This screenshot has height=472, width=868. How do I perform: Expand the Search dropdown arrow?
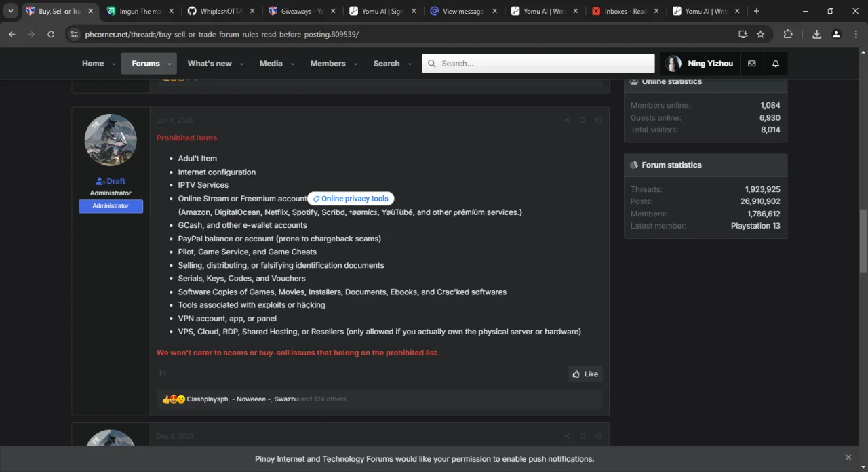410,64
